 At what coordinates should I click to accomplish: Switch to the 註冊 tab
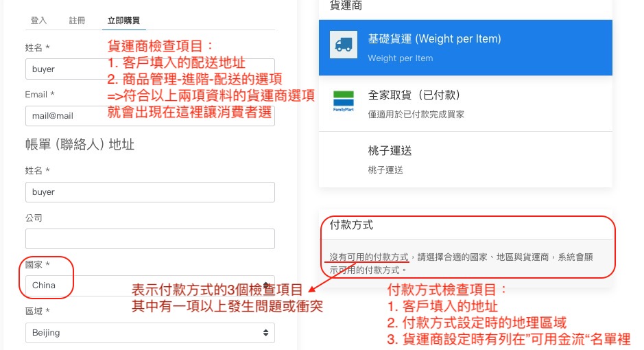click(77, 20)
